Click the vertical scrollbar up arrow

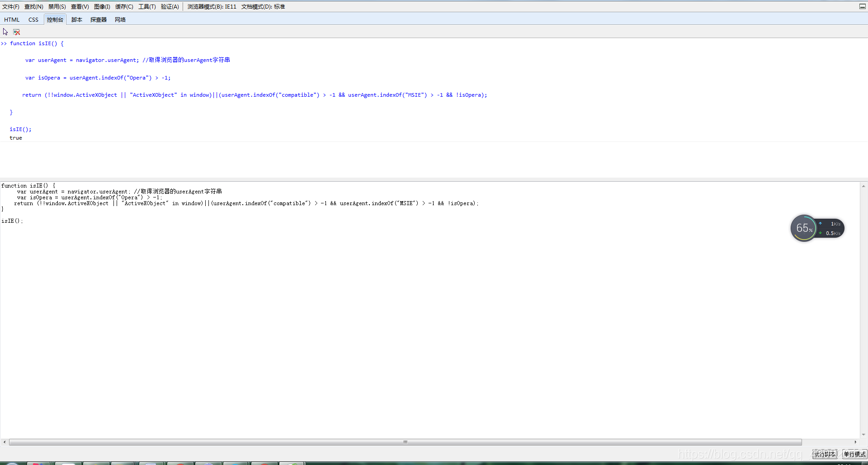[863, 186]
